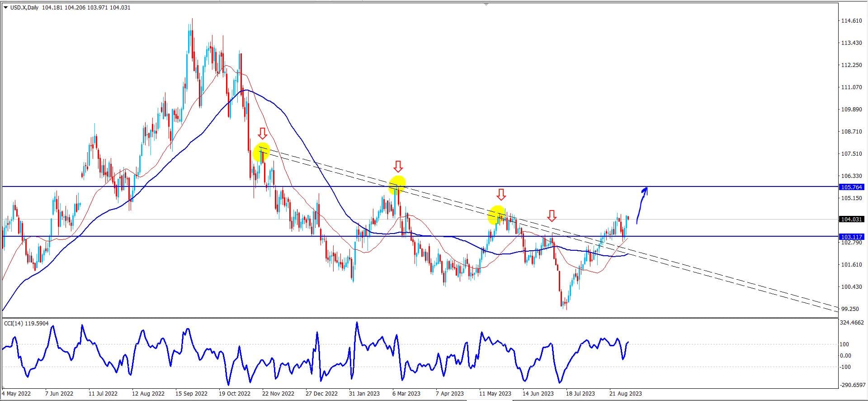Click the 105.150 price axis label
The width and height of the screenshot is (868, 401).
point(851,198)
